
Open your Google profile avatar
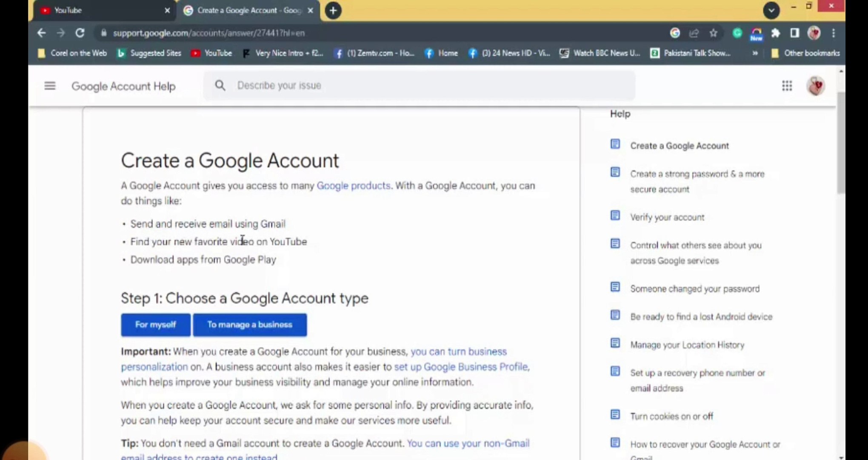815,86
